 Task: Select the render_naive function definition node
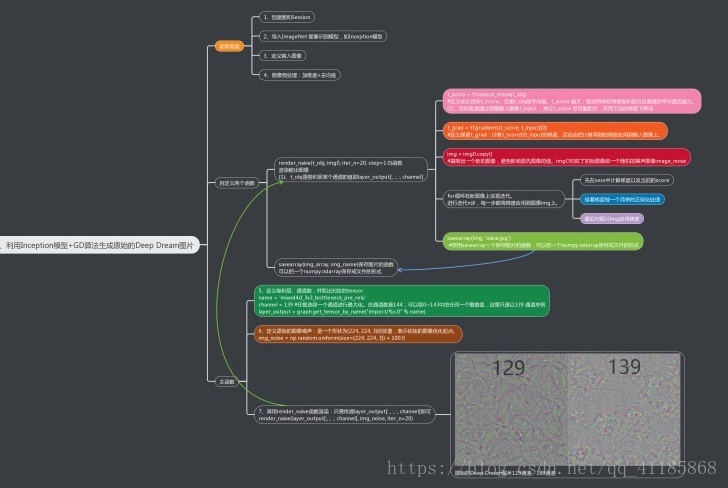351,169
